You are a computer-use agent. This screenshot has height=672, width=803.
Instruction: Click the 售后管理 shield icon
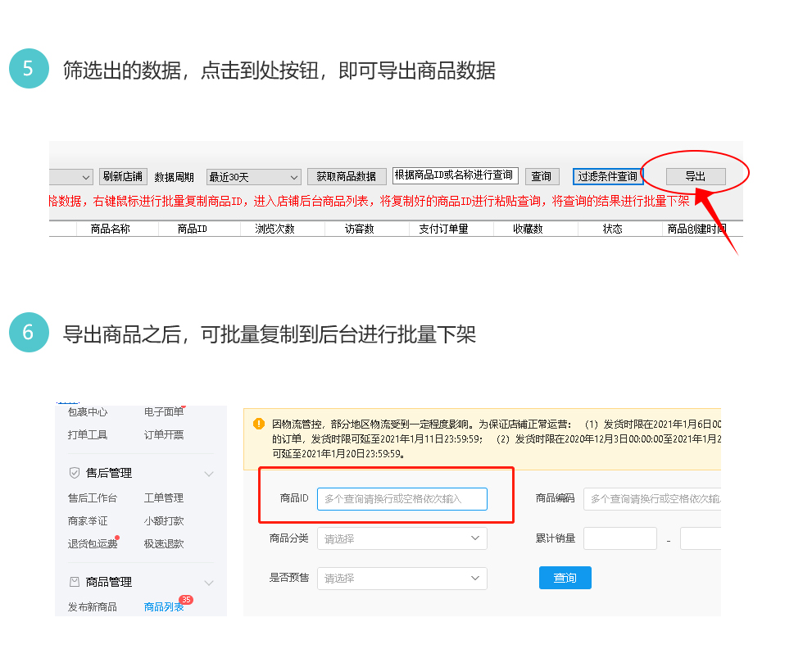coord(75,473)
